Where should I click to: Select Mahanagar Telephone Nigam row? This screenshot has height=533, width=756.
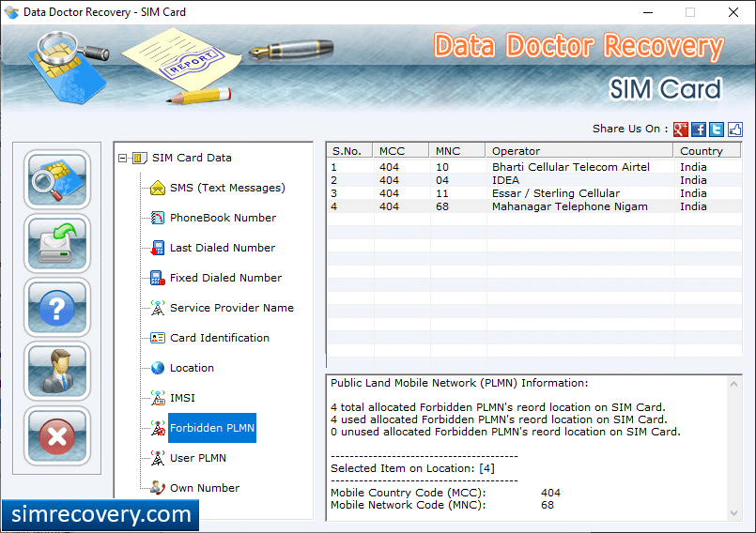pyautogui.click(x=534, y=206)
